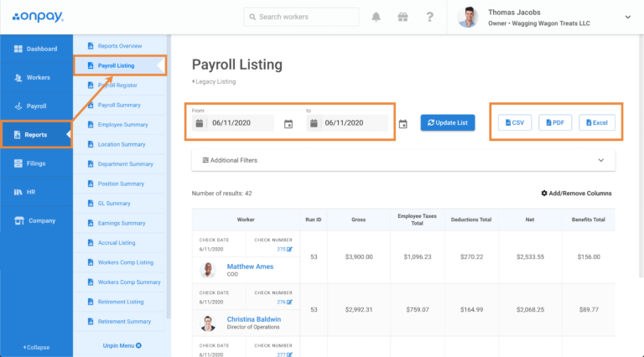The height and width of the screenshot is (357, 644).
Task: Click the Run ID column header
Action: pos(314,220)
